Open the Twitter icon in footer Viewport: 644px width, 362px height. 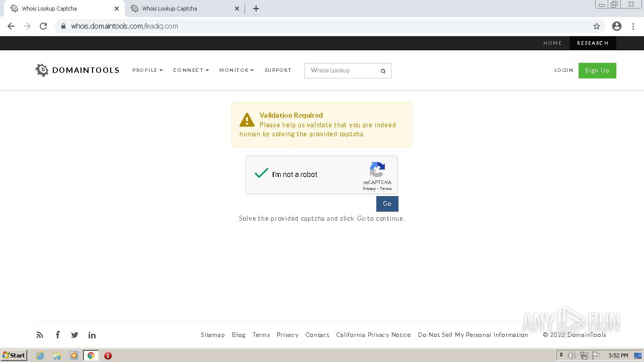click(74, 335)
